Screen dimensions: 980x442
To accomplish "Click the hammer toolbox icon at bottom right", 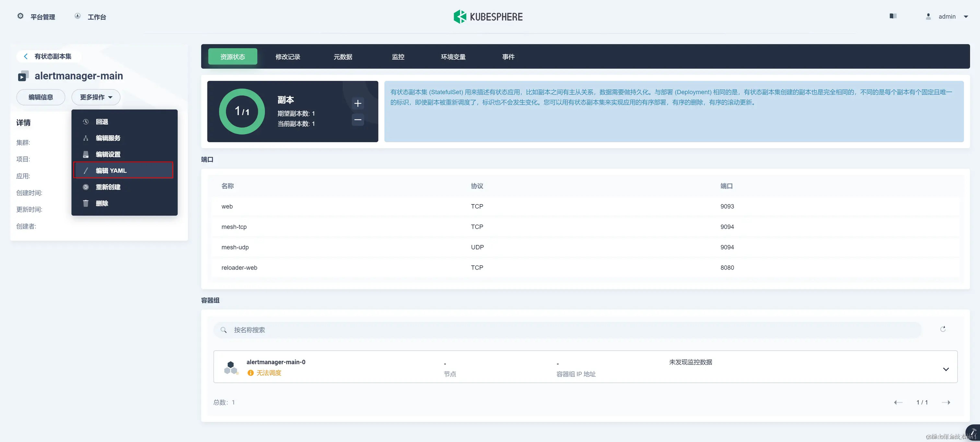I will (x=973, y=433).
